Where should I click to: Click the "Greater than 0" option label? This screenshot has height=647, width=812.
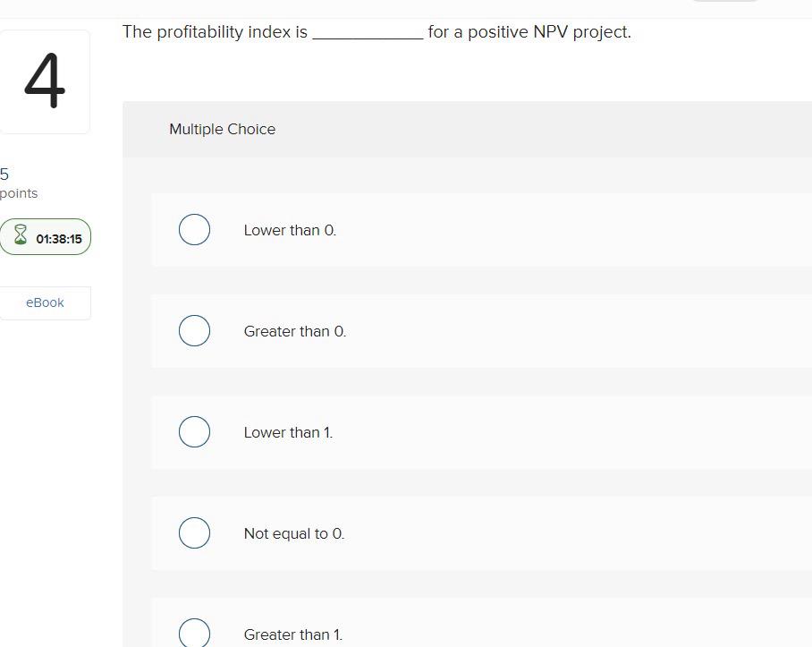[295, 330]
